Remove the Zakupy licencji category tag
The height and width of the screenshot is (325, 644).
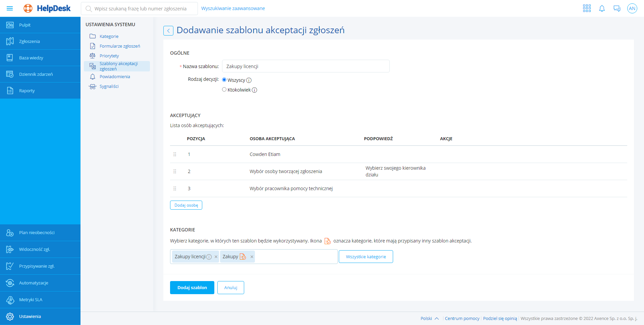(216, 257)
